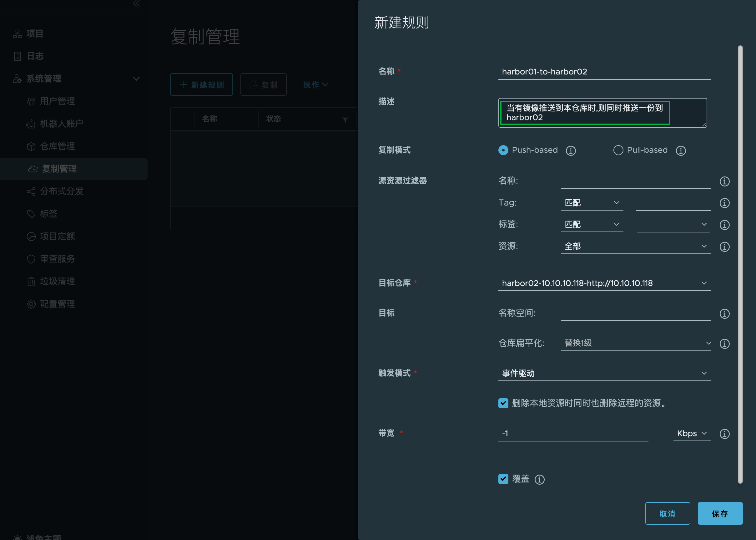Open the 仓库扁平化 替换1级 dropdown
Image resolution: width=756 pixels, height=540 pixels.
(x=636, y=343)
